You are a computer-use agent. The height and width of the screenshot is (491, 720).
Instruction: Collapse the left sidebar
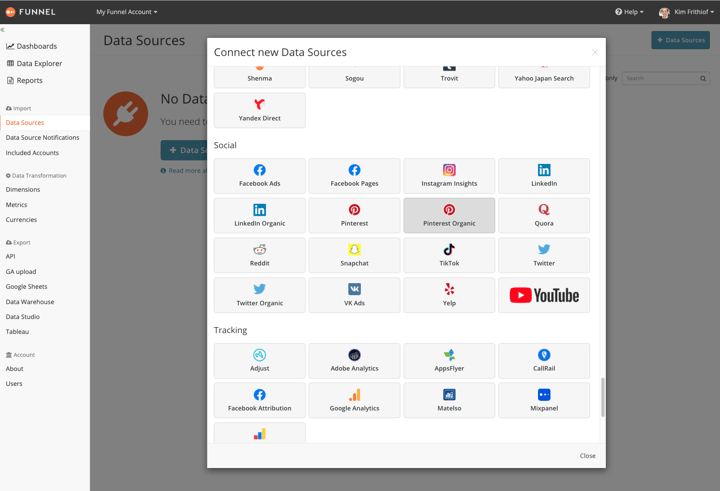coord(2,29)
